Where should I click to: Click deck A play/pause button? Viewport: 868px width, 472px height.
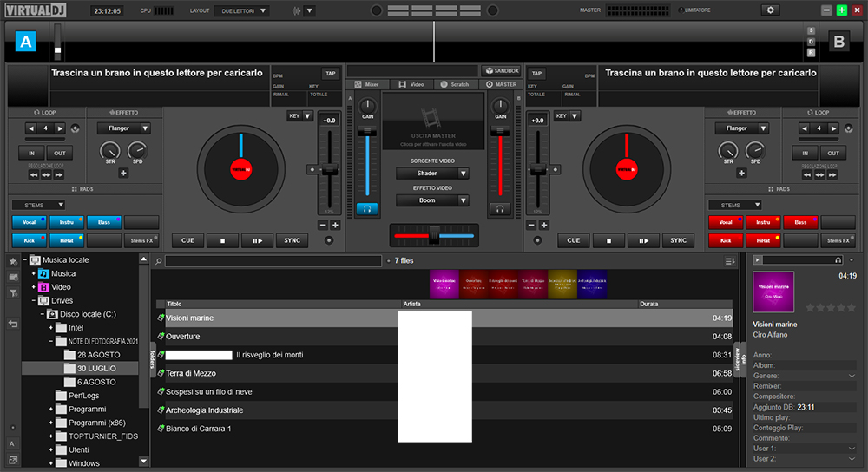click(x=258, y=240)
